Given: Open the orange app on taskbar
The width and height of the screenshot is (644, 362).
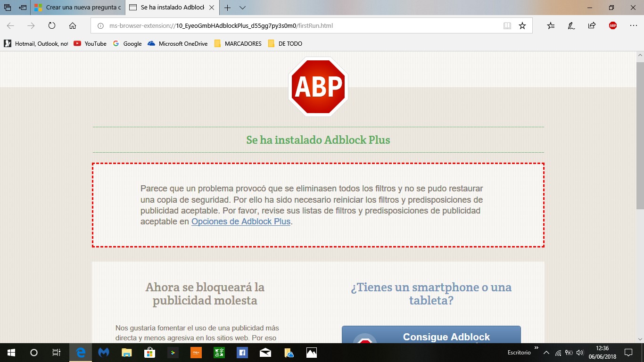Looking at the screenshot, I should [196, 353].
